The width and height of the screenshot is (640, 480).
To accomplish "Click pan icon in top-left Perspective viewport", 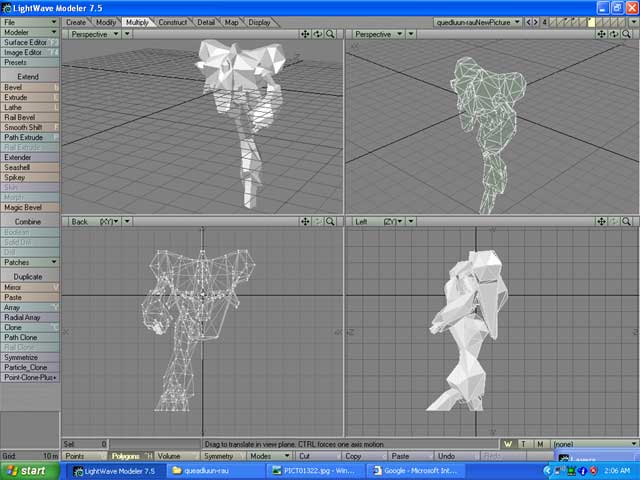I will 305,34.
